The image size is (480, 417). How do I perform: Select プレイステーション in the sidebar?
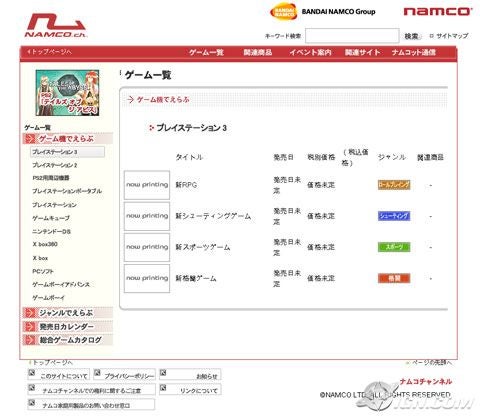(x=54, y=205)
